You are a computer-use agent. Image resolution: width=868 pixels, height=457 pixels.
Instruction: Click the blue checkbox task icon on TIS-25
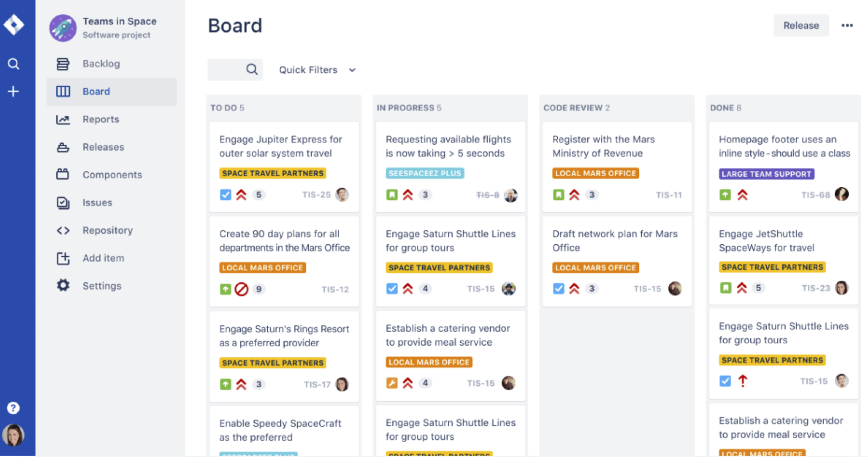coord(225,195)
